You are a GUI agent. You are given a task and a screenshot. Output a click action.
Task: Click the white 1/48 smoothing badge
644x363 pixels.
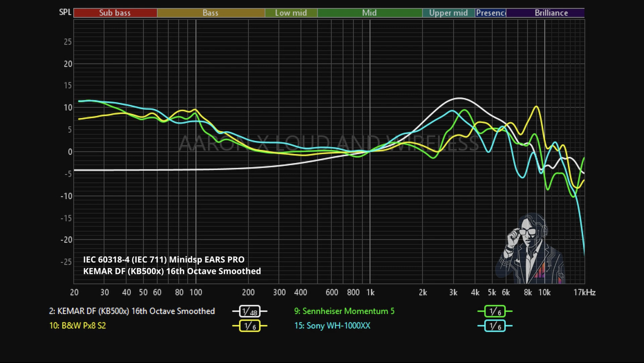pyautogui.click(x=250, y=311)
